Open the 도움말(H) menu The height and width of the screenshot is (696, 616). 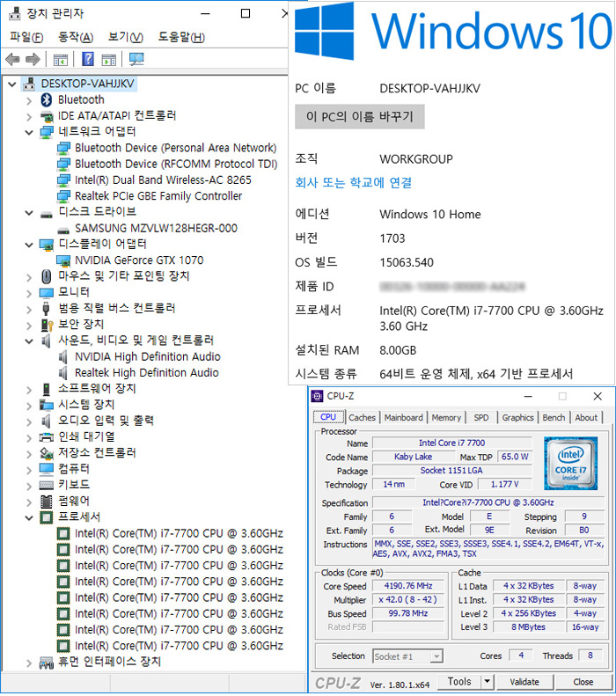181,37
